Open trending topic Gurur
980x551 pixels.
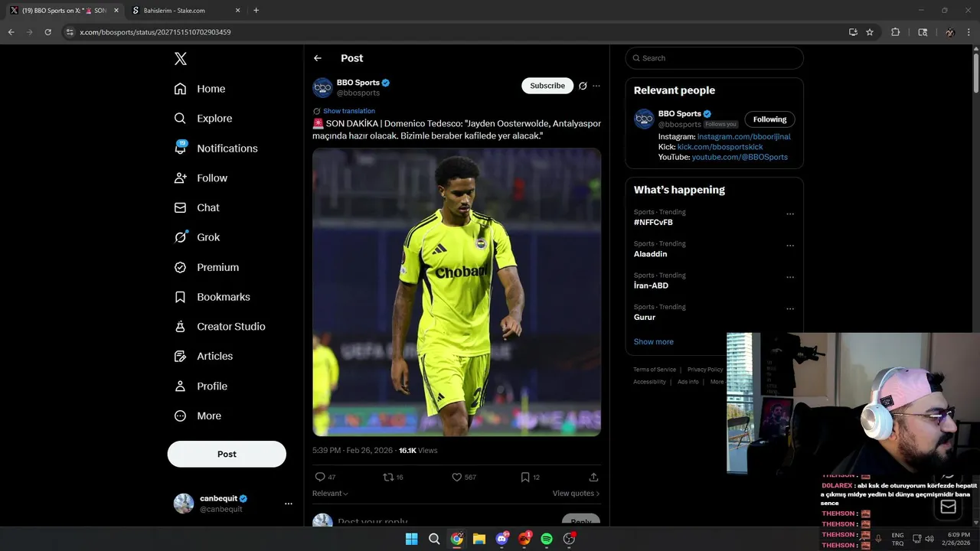coord(644,317)
